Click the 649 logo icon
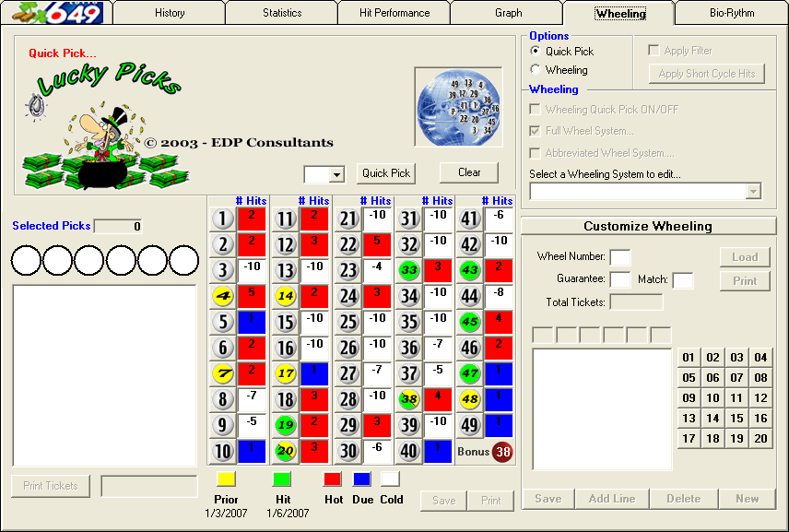Image resolution: width=789 pixels, height=532 pixels. tap(57, 12)
